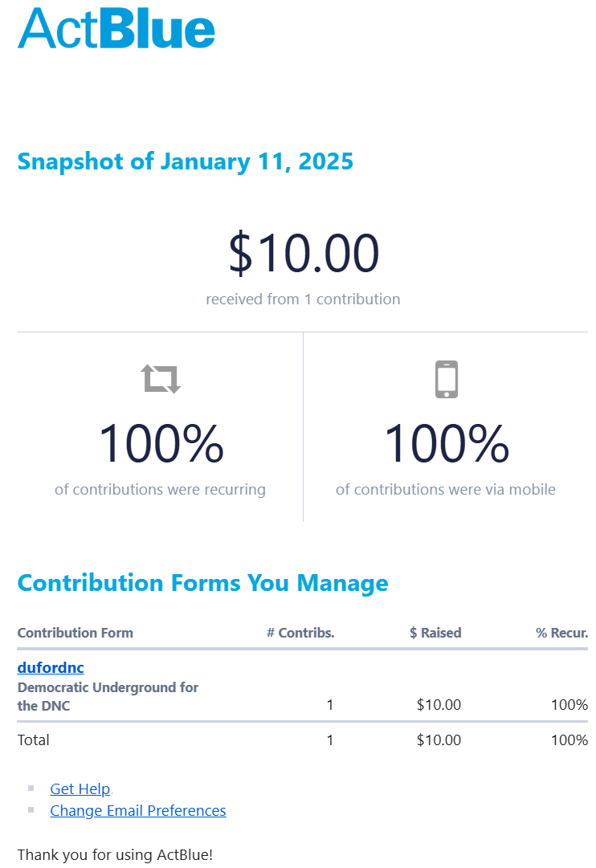Screen dimensions: 596x868
Task: Click the Total row label
Action: click(34, 740)
